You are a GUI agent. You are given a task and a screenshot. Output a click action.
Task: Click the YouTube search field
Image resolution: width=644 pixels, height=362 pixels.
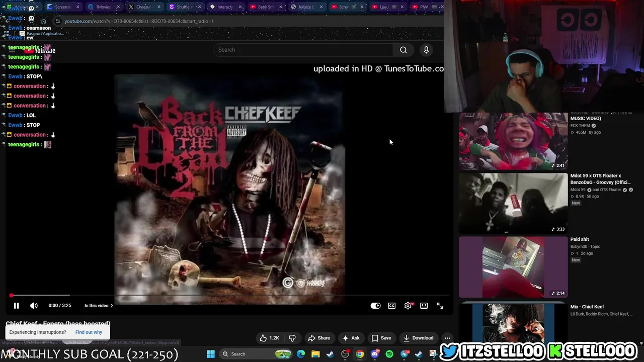(304, 50)
